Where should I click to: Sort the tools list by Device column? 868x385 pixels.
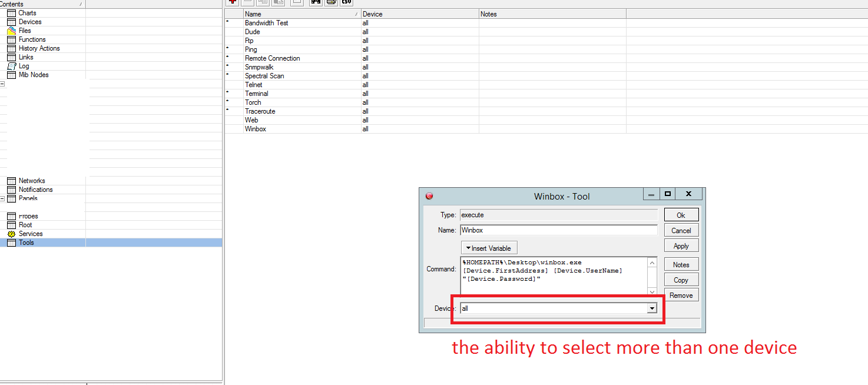pyautogui.click(x=420, y=14)
